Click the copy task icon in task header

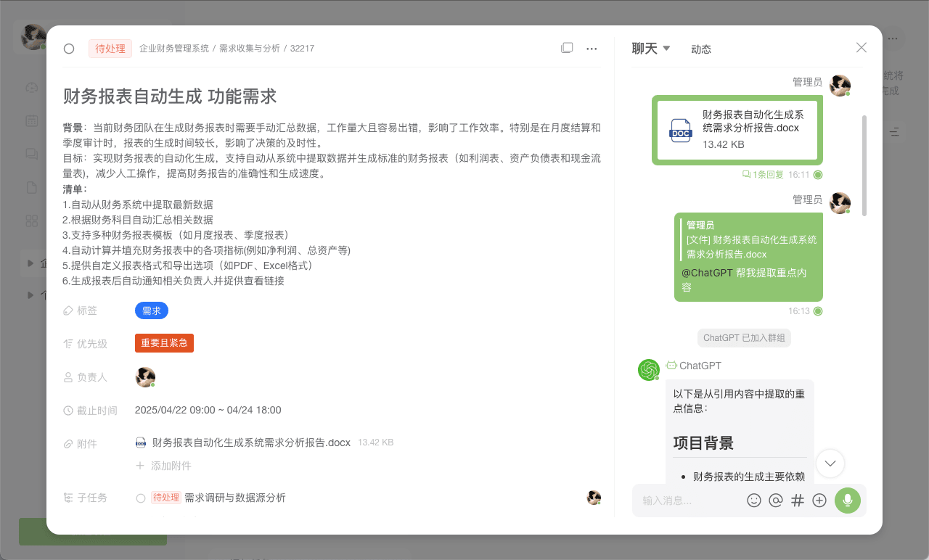point(567,47)
